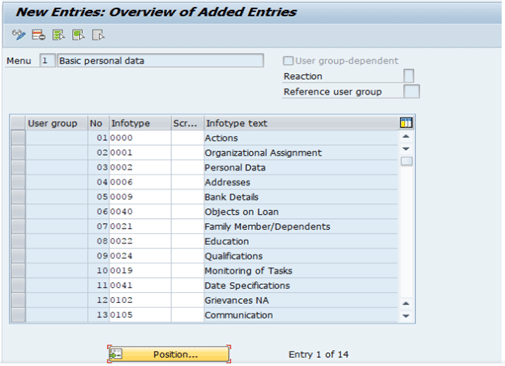505x366 pixels.
Task: Click infotype cell 0019
Action: 140,270
